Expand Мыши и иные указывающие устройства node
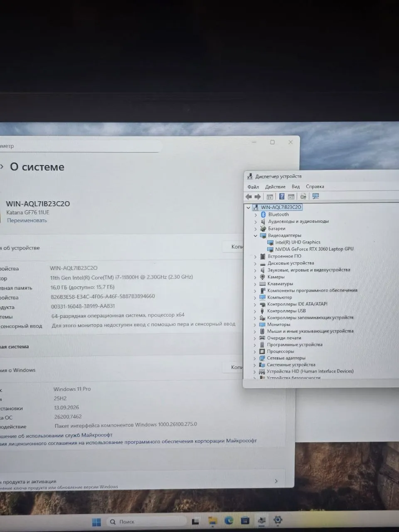399x532 pixels. [255, 332]
